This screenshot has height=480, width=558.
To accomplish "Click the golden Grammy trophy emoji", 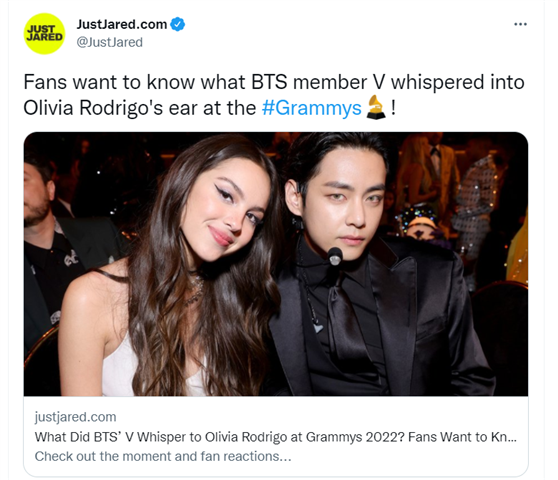I will (376, 107).
